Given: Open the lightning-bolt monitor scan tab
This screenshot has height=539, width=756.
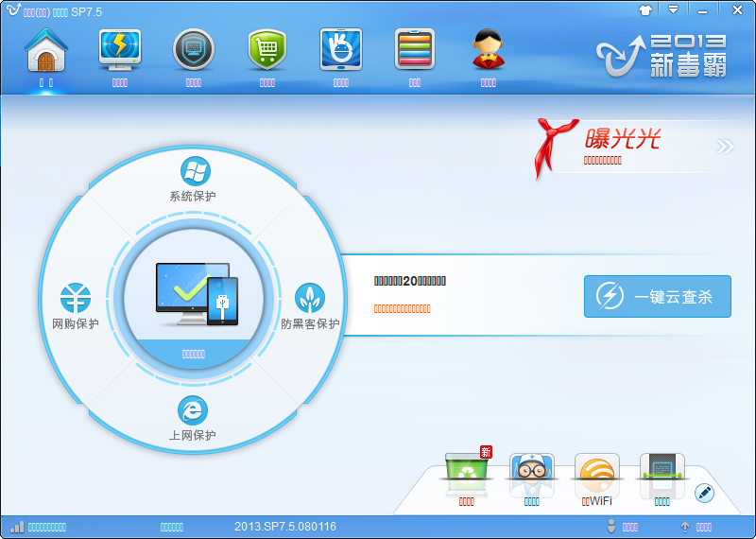Looking at the screenshot, I should point(120,51).
